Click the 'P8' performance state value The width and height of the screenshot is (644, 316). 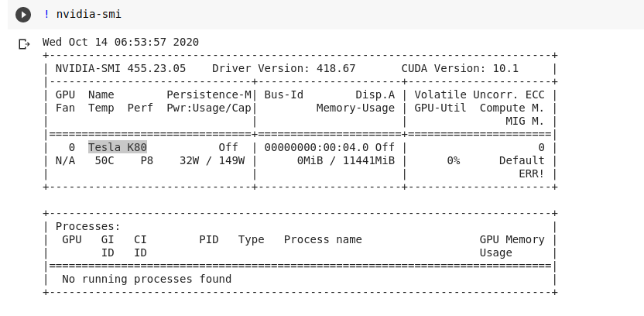pos(146,160)
